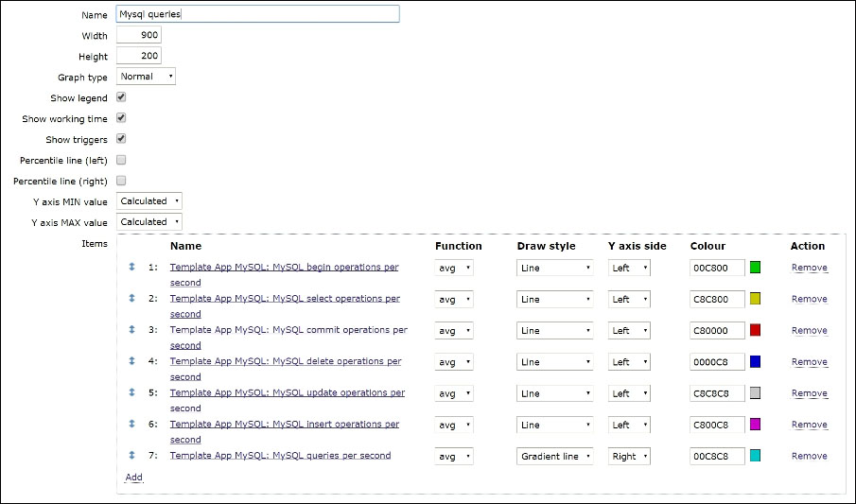The height and width of the screenshot is (504, 856).
Task: Click the magenta swatch for insert operations
Action: pos(755,425)
